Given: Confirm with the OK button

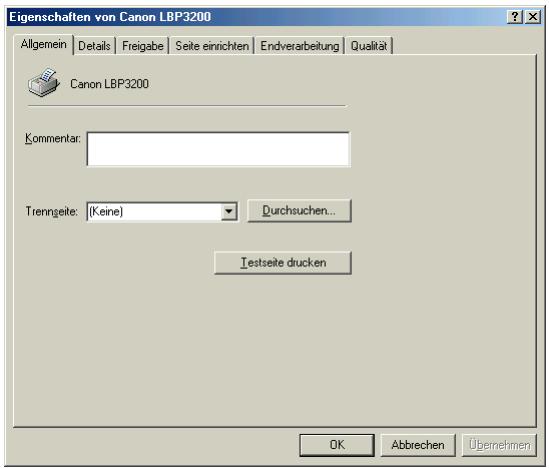Looking at the screenshot, I should (x=337, y=445).
